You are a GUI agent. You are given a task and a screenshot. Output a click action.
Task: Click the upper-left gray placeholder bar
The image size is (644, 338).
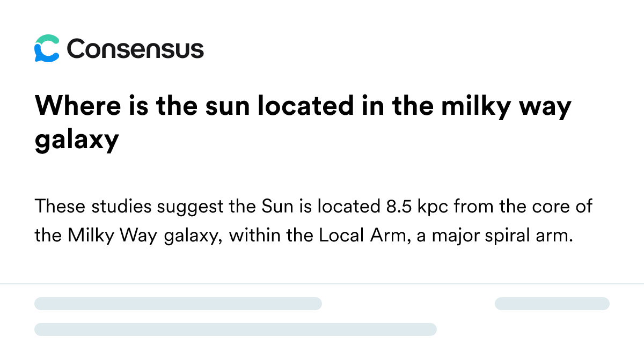tap(178, 304)
